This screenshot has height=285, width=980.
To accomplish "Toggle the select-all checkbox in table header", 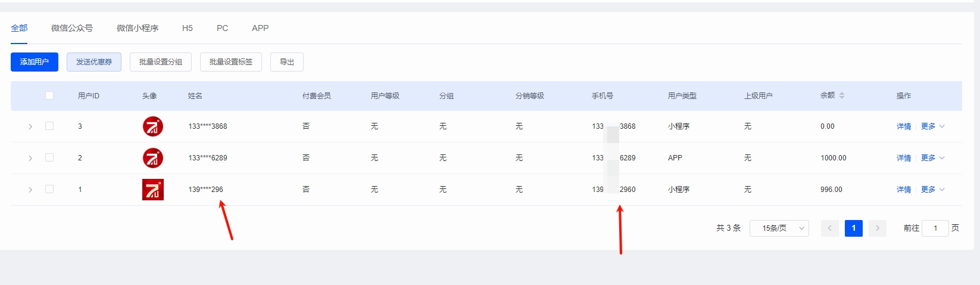I will [x=49, y=95].
